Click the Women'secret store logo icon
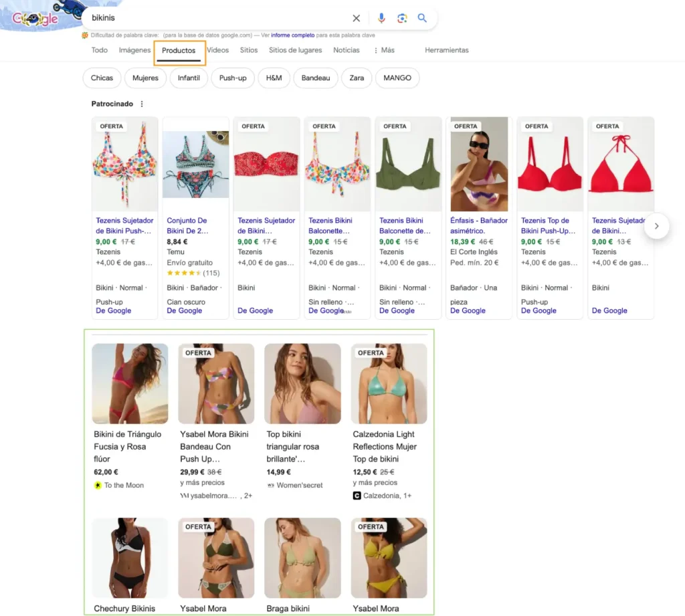The image size is (685, 616). [x=270, y=486]
